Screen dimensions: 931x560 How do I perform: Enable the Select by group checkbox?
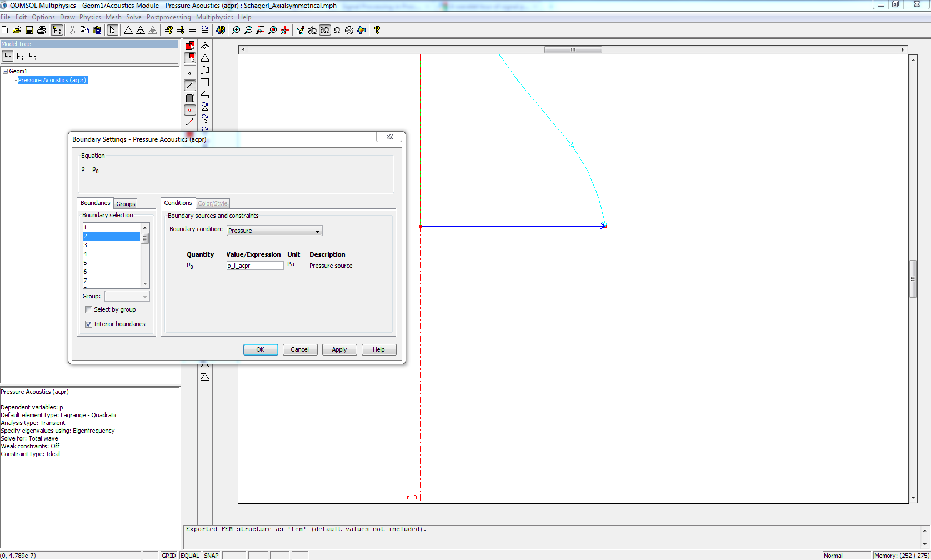(x=88, y=310)
